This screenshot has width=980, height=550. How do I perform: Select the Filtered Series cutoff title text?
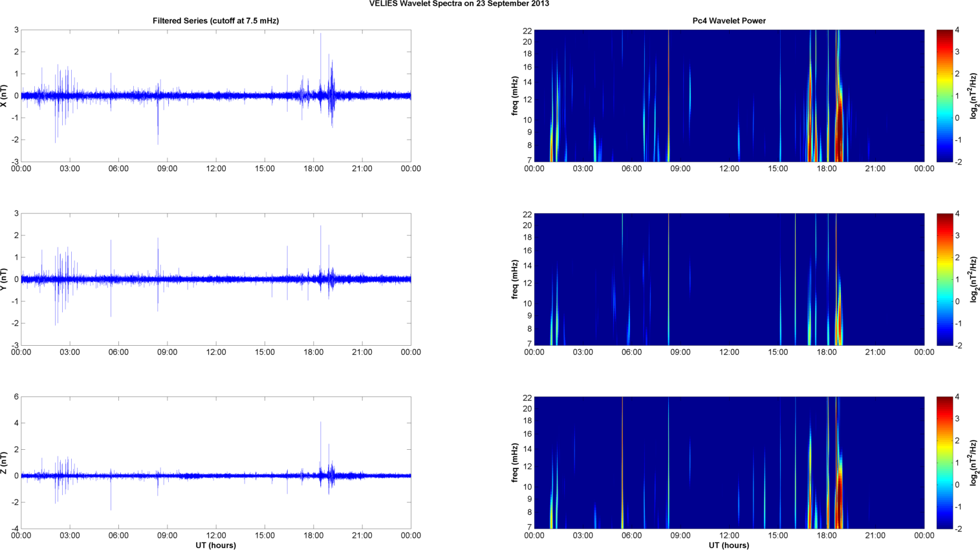[215, 21]
